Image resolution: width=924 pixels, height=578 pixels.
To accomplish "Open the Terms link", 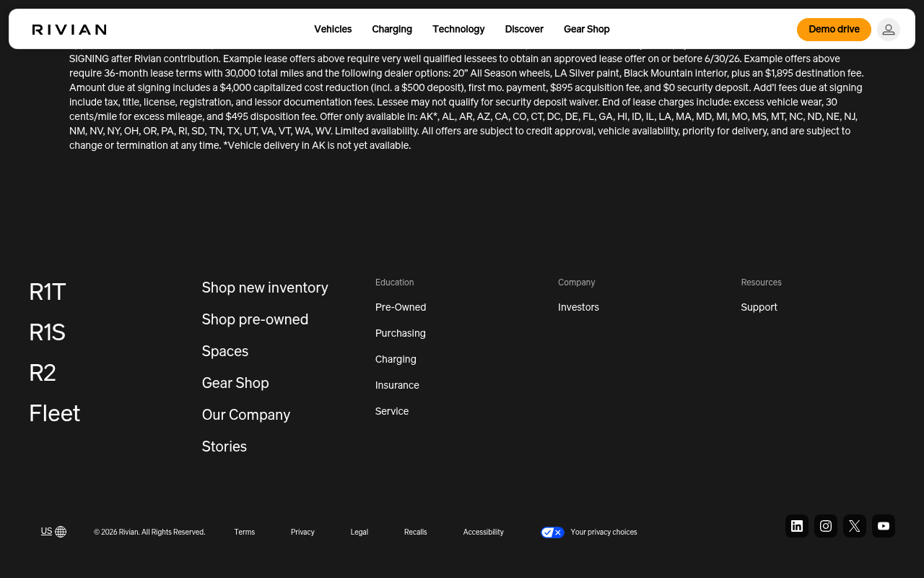I will tap(245, 532).
